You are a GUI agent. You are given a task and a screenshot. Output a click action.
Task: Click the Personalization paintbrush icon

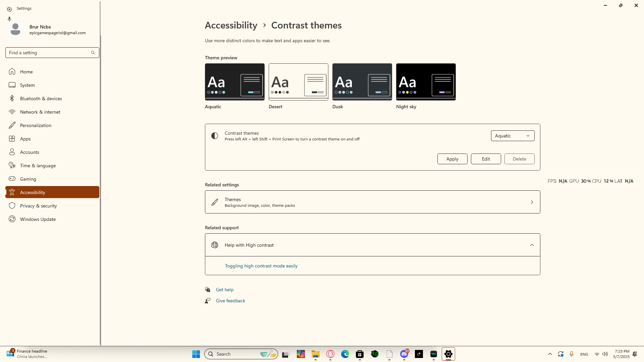click(12, 125)
